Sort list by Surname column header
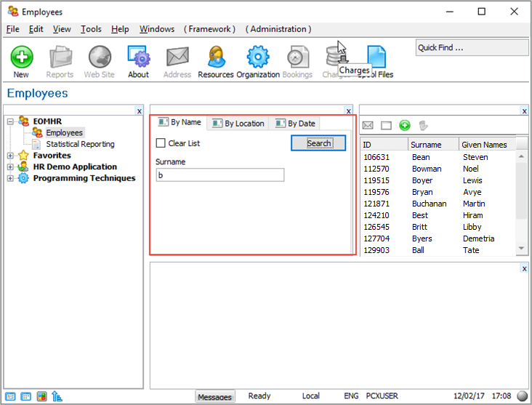The width and height of the screenshot is (532, 405). pyautogui.click(x=433, y=145)
